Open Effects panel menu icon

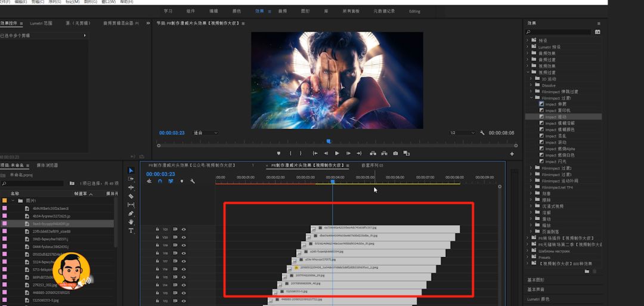(599, 23)
